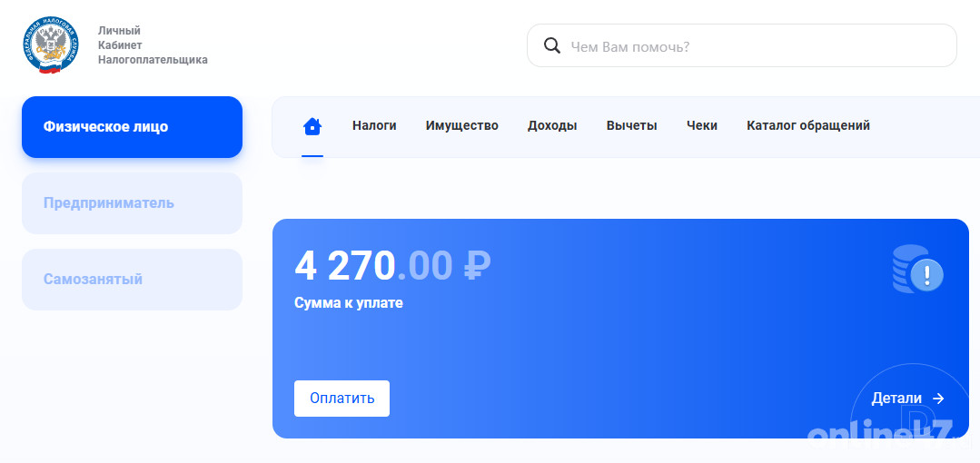Select the Физическое лицо profile
Image resolution: width=980 pixels, height=463 pixels.
click(132, 127)
